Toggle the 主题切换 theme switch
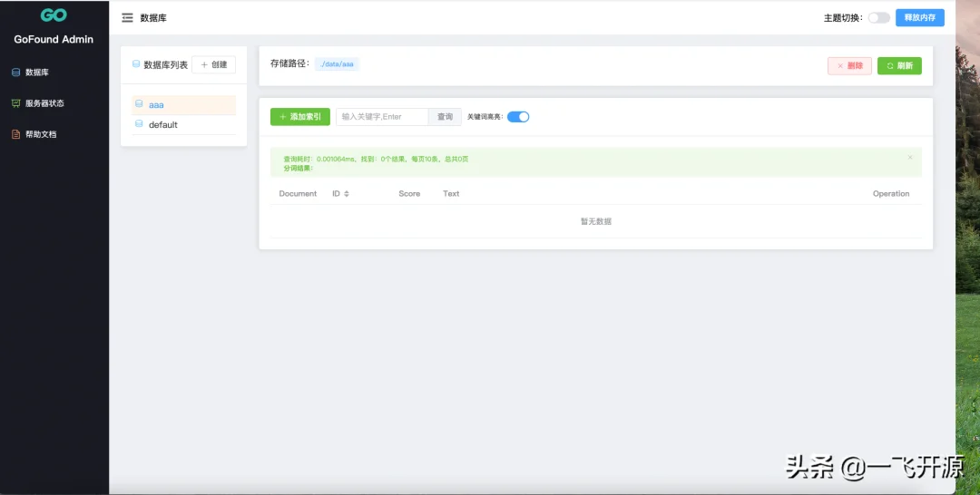Image resolution: width=980 pixels, height=495 pixels. tap(878, 17)
